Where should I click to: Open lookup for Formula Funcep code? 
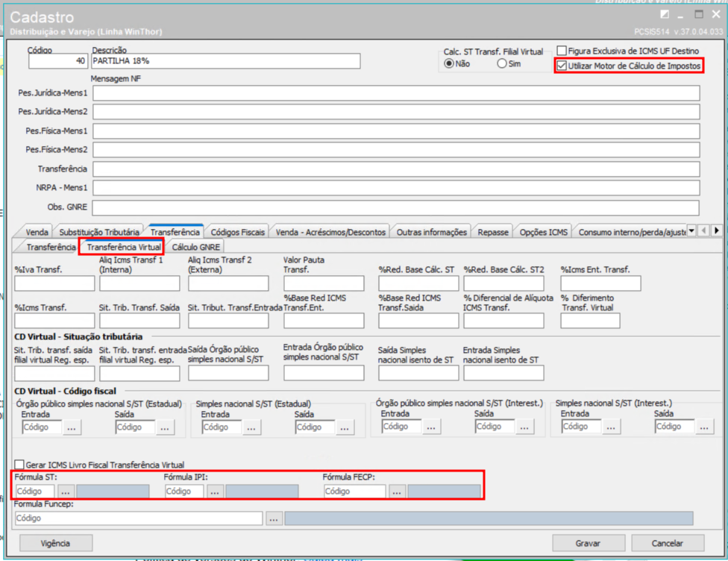click(274, 518)
